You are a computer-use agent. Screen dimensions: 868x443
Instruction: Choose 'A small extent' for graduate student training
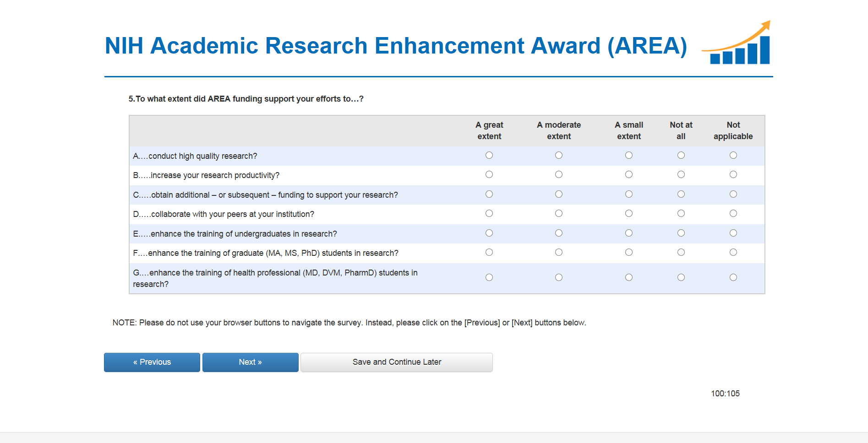pos(629,253)
